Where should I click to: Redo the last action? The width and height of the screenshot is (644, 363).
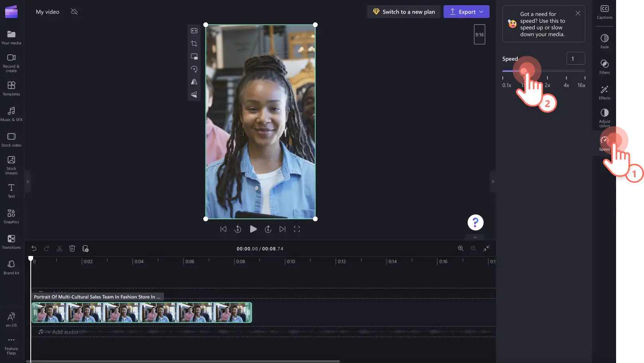(47, 248)
